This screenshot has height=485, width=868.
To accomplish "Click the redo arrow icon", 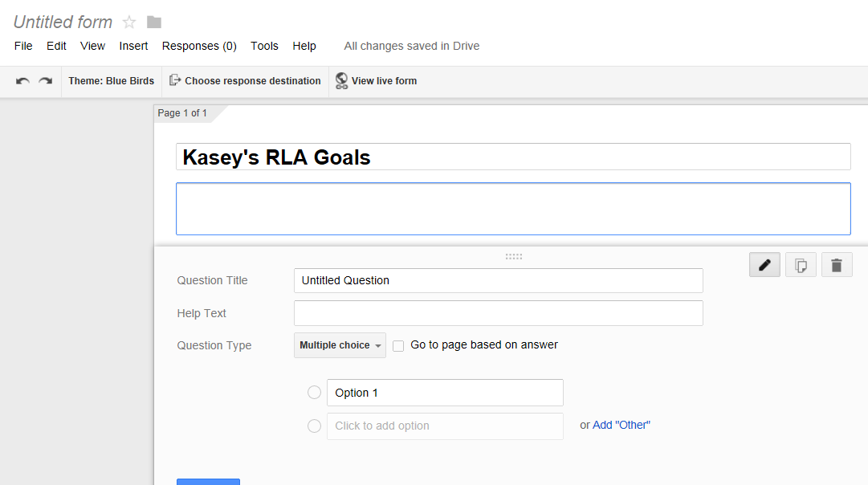I will [45, 80].
